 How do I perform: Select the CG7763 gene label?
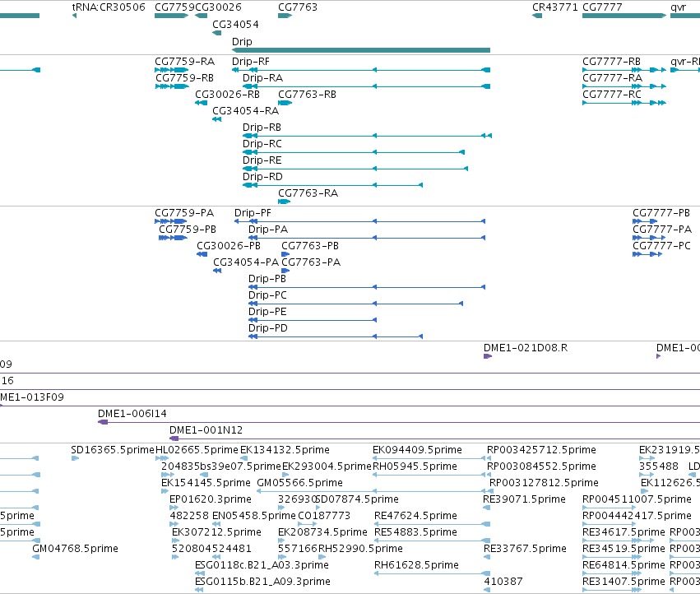point(297,7)
